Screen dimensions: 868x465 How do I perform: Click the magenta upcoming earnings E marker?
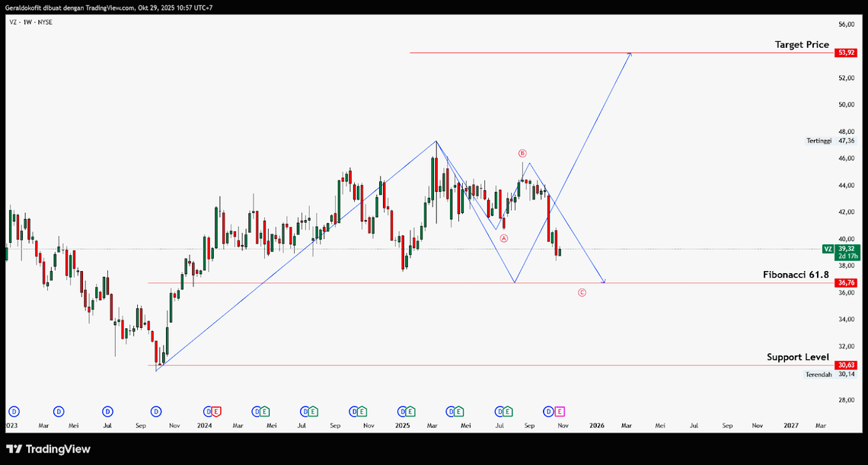[x=560, y=412]
